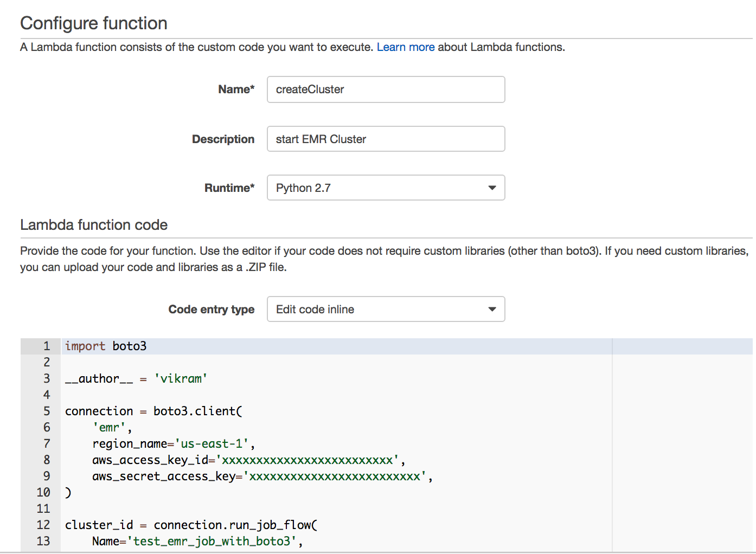Click the Description text field
The image size is (756, 554).
[x=386, y=139]
